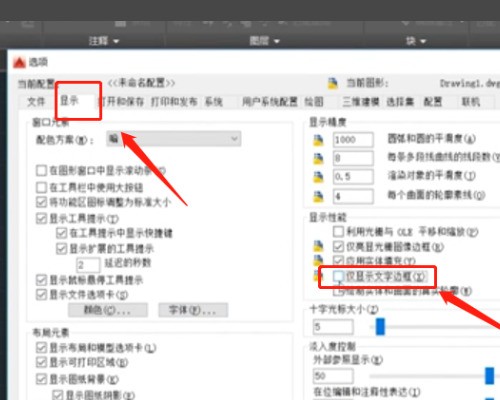
Task: Click drawing icon beside 当前图形 label
Action: (x=332, y=83)
